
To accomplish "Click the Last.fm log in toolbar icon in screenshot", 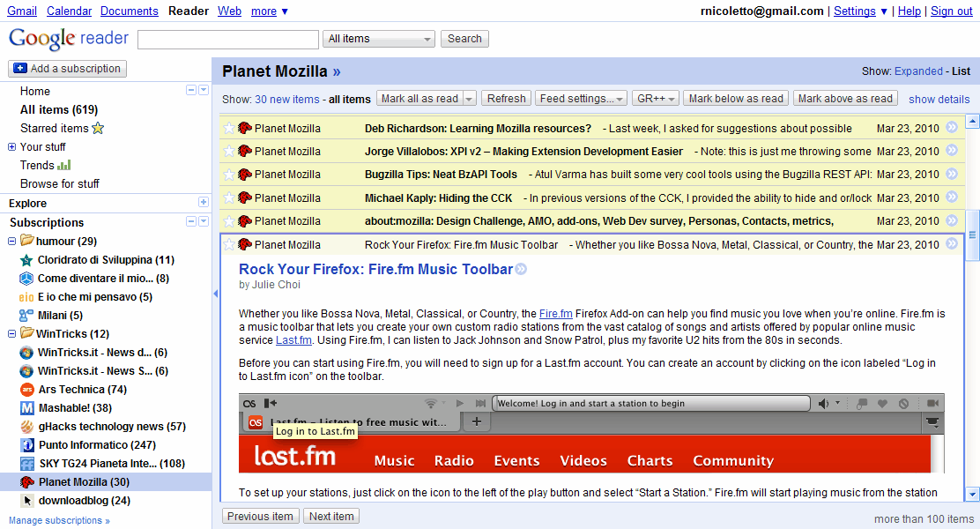I will click(270, 403).
